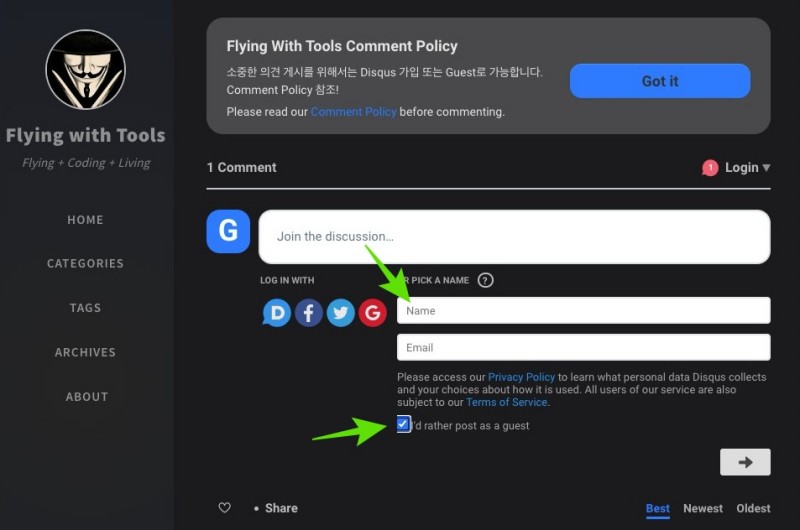800x530 pixels.
Task: Submit with the arrow button
Action: 745,462
